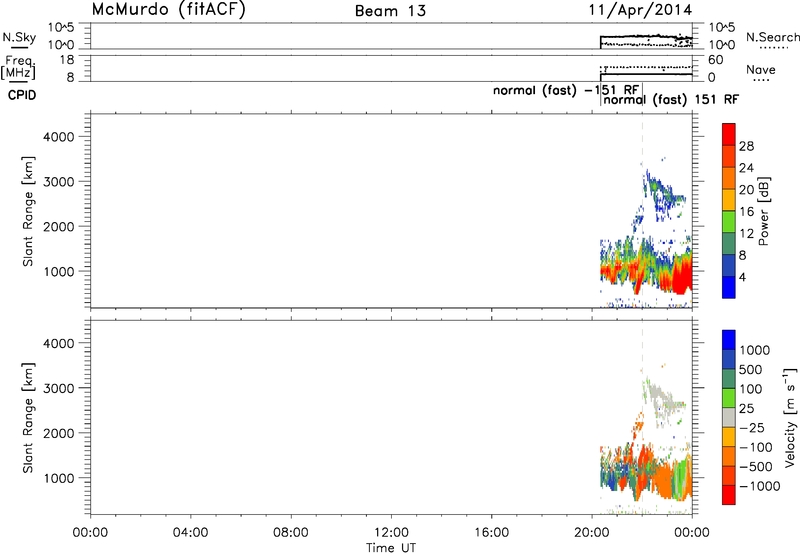The image size is (800, 554).
Task: Click the 'CPID' row label
Action: click(22, 95)
